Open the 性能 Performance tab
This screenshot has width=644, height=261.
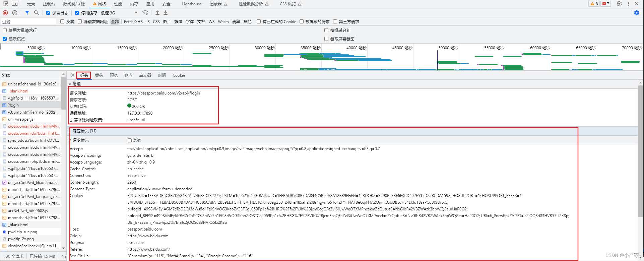click(x=118, y=4)
